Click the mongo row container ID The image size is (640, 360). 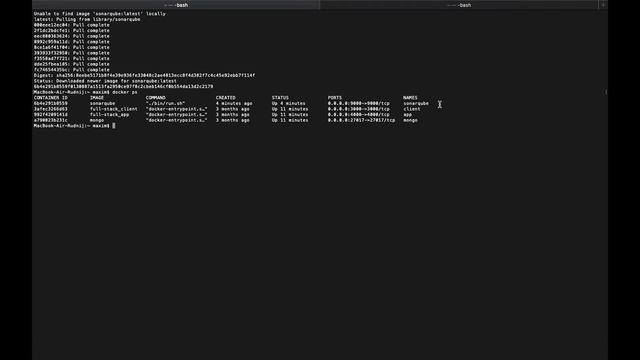[x=50, y=120]
